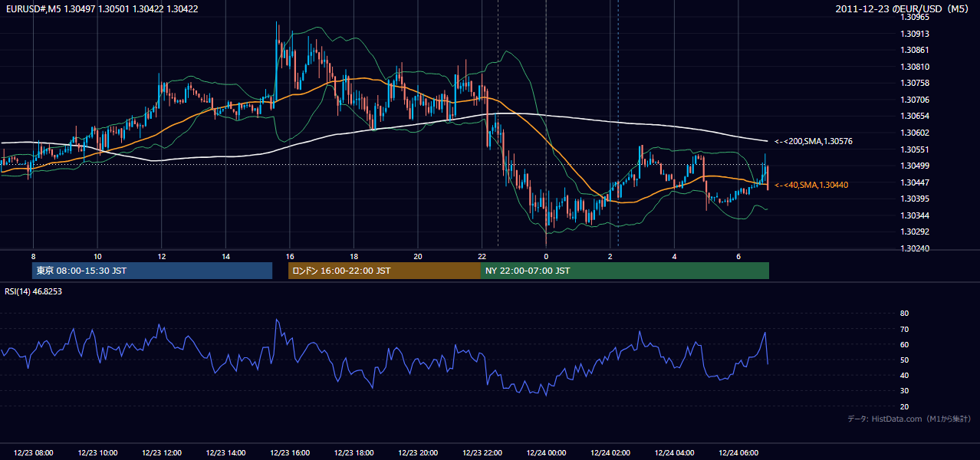
Task: Click the 200 SMA 1.30576 label
Action: coord(813,142)
